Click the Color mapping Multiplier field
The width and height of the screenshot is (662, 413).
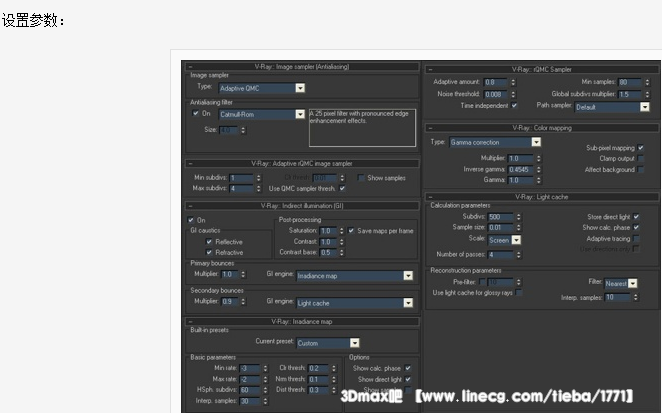tap(521, 158)
